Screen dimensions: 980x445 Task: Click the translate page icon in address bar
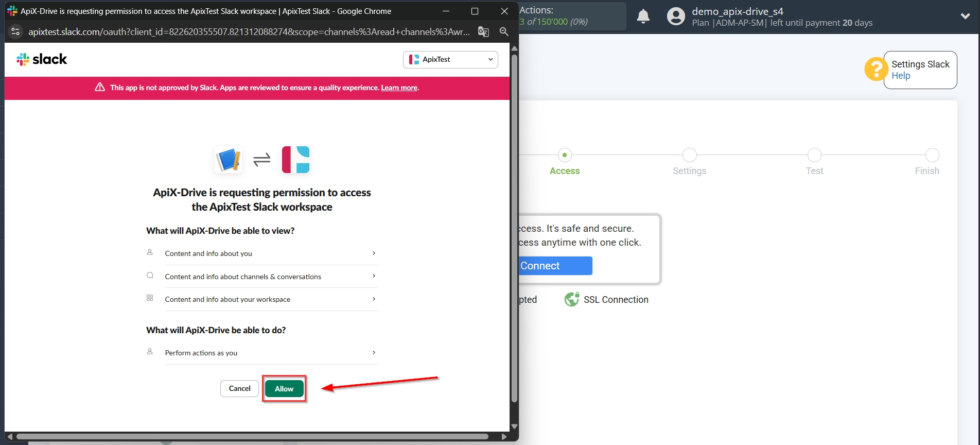click(483, 32)
